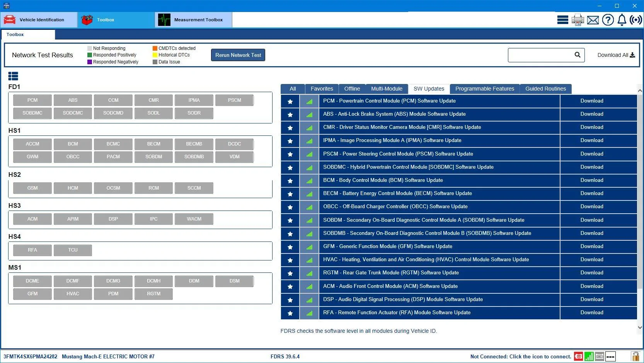Image resolution: width=644 pixels, height=363 pixels.
Task: Toggle favorite star for PCM Software Update
Action: tap(290, 101)
